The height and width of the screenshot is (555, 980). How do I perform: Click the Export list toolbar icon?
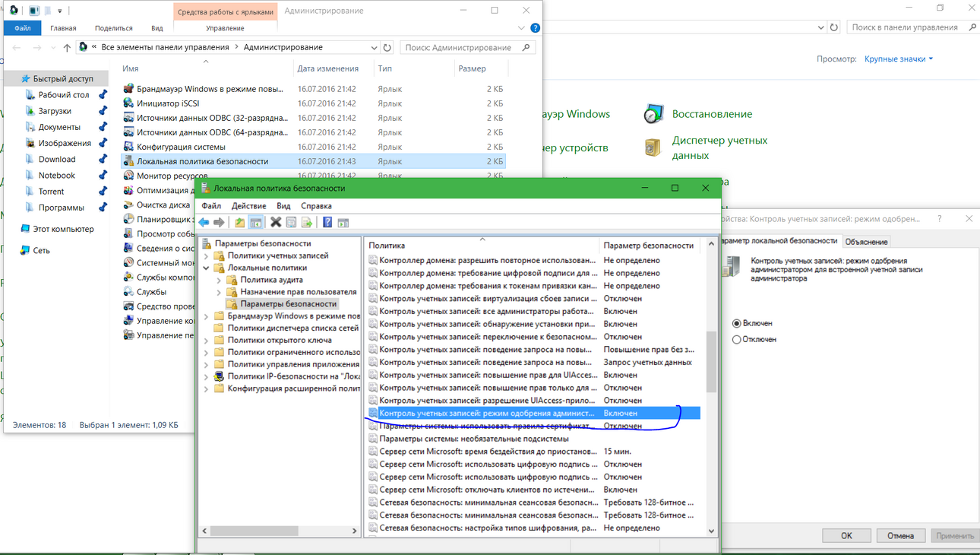(x=306, y=223)
